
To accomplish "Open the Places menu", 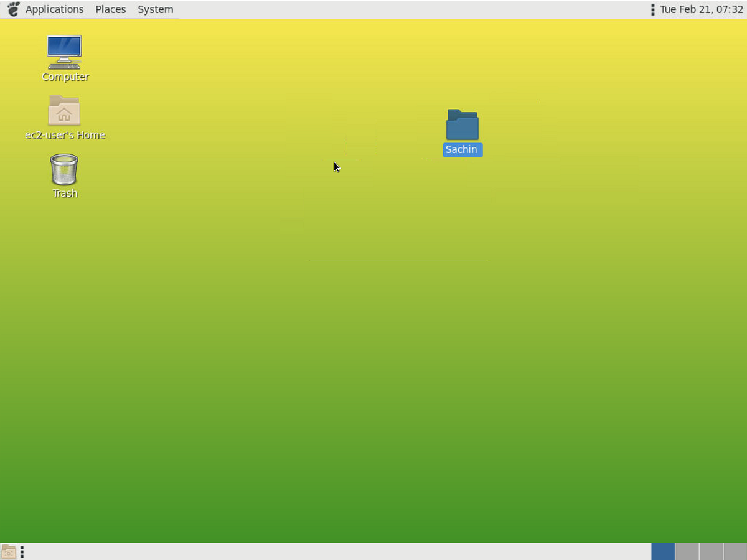I will point(110,9).
